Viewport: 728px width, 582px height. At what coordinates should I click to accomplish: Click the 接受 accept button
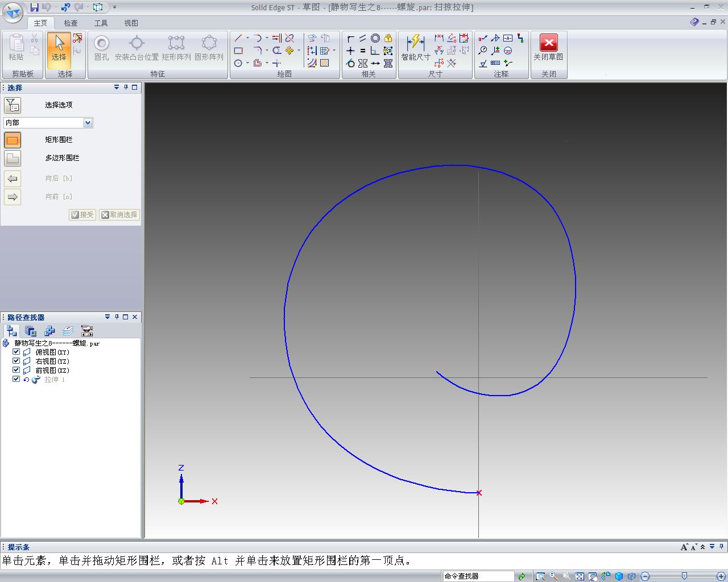click(x=82, y=215)
